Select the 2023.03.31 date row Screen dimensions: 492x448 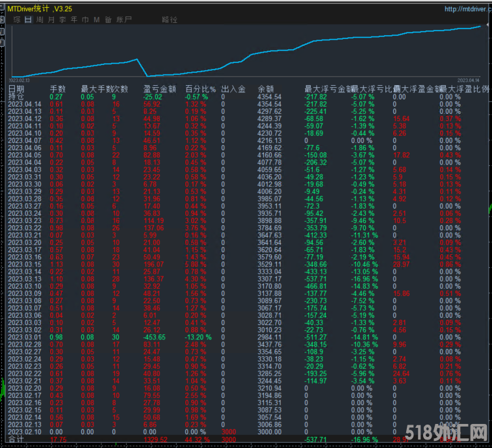click(x=25, y=177)
